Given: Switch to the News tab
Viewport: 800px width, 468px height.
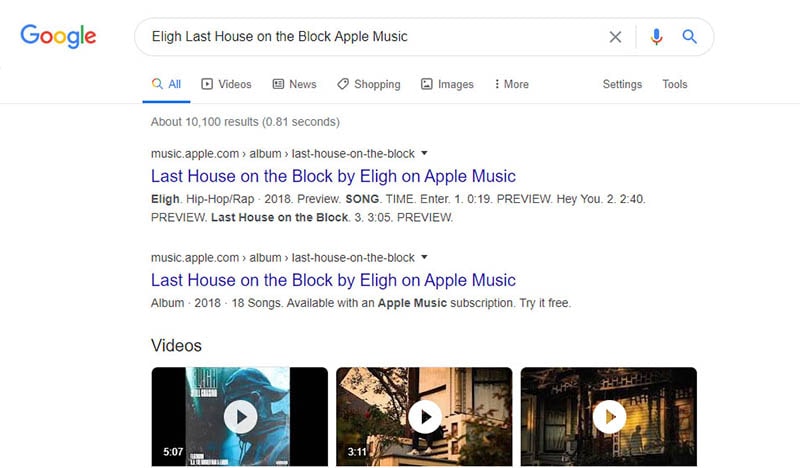Looking at the screenshot, I should tap(294, 84).
